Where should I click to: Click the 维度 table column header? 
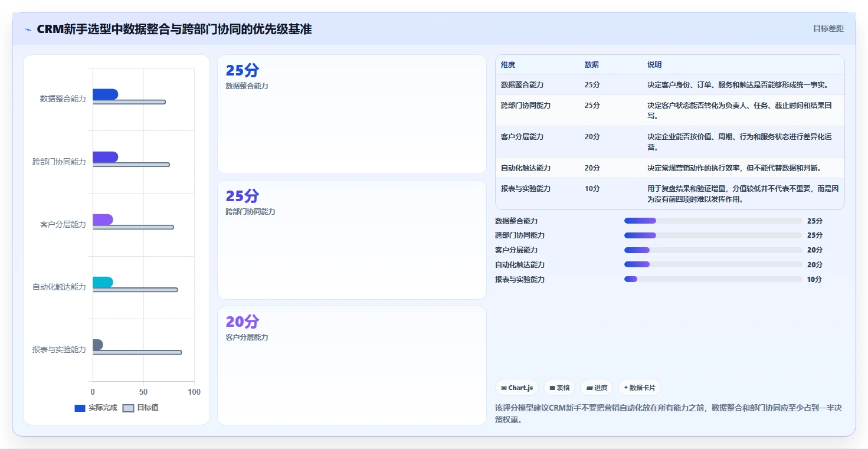tap(508, 65)
